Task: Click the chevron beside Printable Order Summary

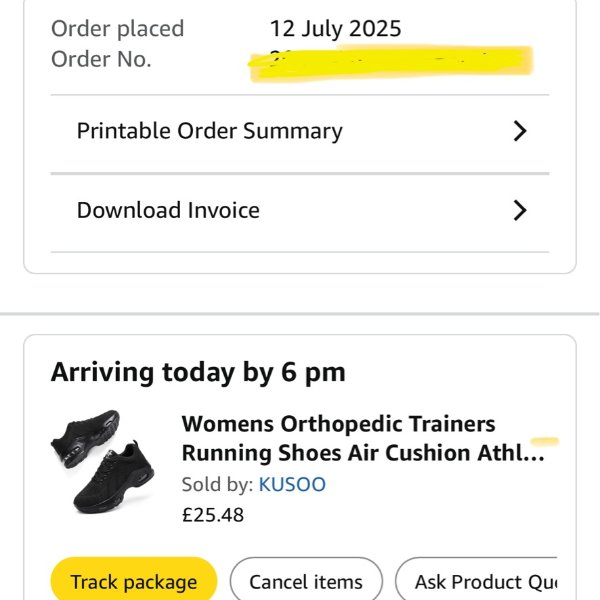Action: (519, 131)
